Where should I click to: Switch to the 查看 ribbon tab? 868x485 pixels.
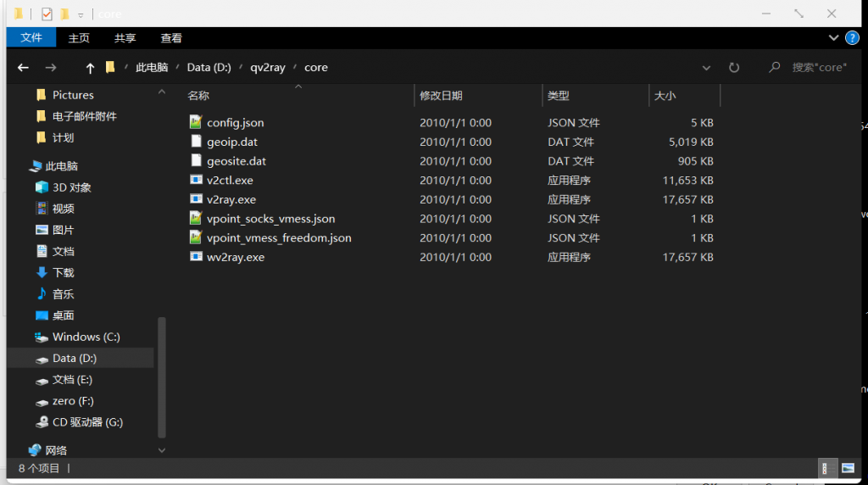pyautogui.click(x=171, y=38)
